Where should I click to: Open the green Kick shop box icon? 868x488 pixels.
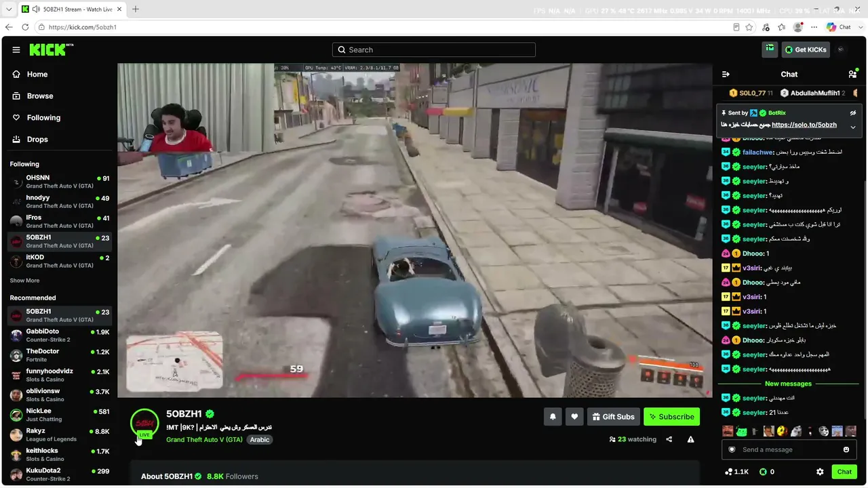point(770,49)
